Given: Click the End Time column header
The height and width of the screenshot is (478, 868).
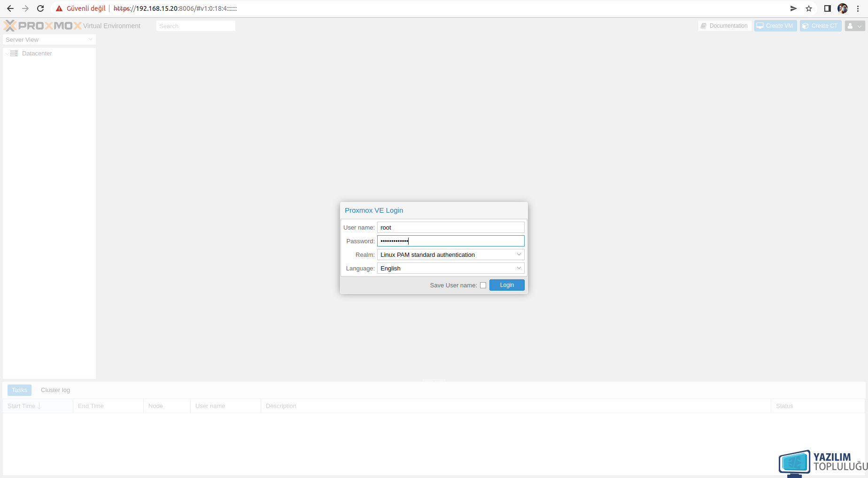Looking at the screenshot, I should point(108,406).
